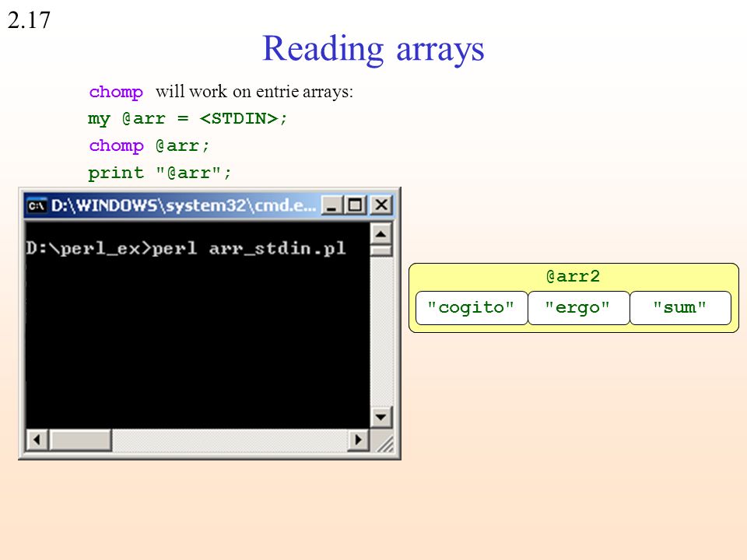Click the cmd window resize grip
The height and width of the screenshot is (560, 747).
tap(385, 443)
